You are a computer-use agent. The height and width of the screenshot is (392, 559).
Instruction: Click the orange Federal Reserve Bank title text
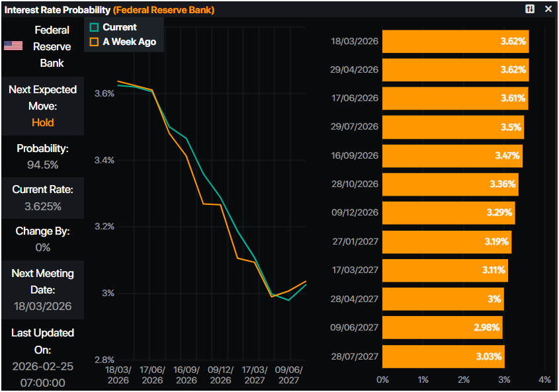pyautogui.click(x=163, y=10)
